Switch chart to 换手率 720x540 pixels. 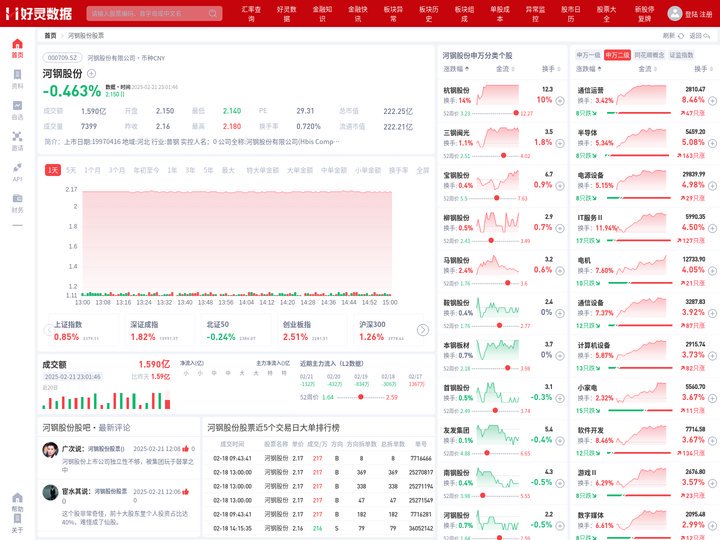click(399, 170)
